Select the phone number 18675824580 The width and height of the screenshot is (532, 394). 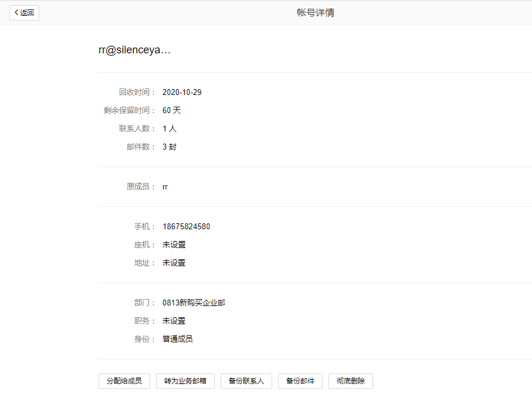(x=186, y=226)
